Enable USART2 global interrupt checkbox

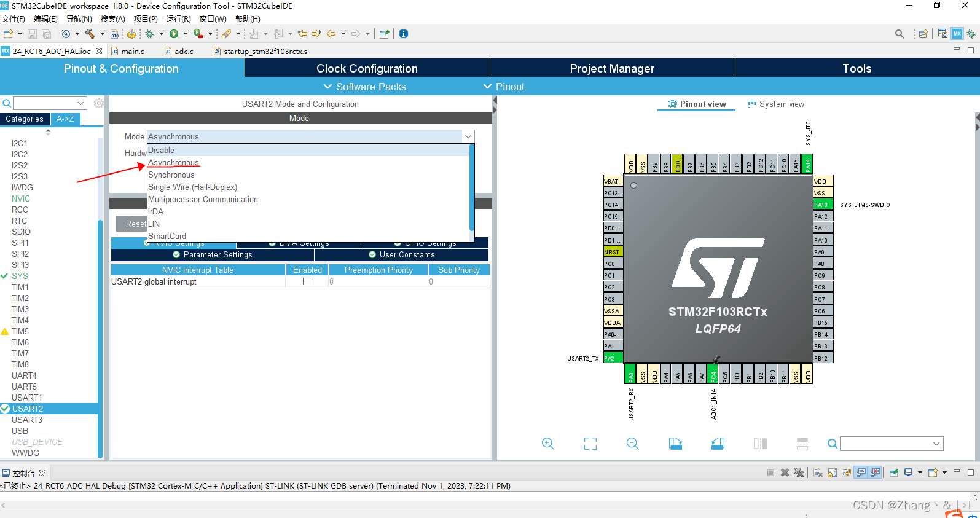click(x=307, y=281)
